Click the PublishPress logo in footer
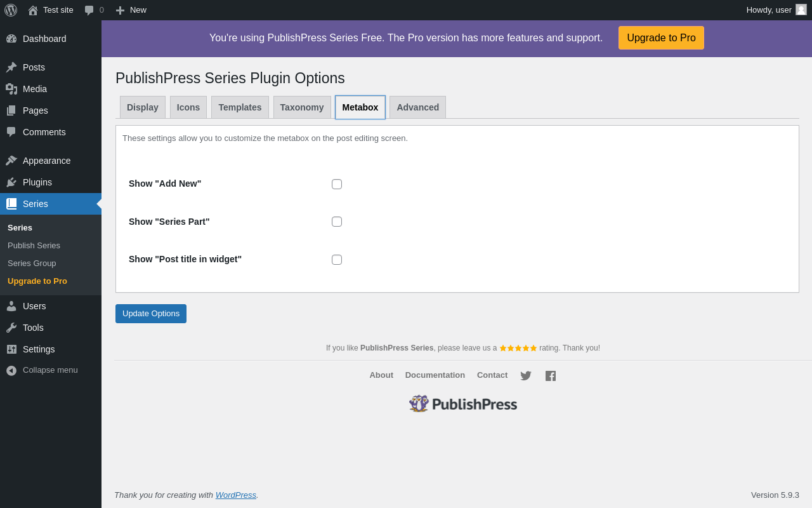Screen dimensions: 812x508 coord(463,404)
